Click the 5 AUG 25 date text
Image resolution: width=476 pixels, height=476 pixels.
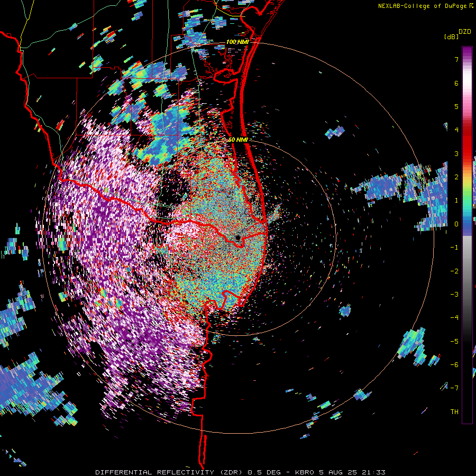click(x=339, y=472)
